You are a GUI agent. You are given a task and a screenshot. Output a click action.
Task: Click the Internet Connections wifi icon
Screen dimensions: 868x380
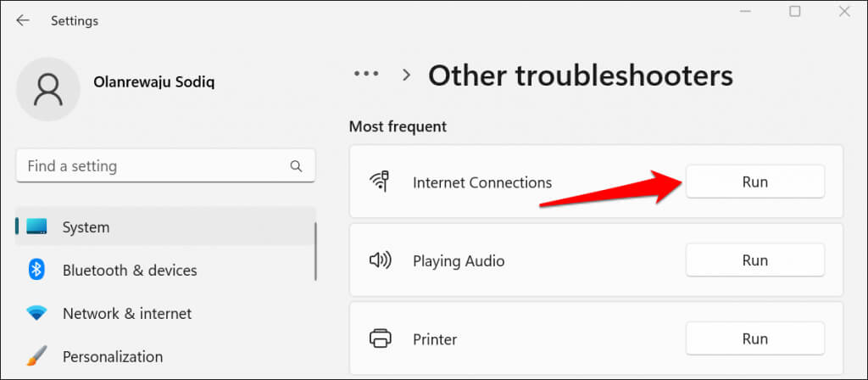click(x=380, y=182)
